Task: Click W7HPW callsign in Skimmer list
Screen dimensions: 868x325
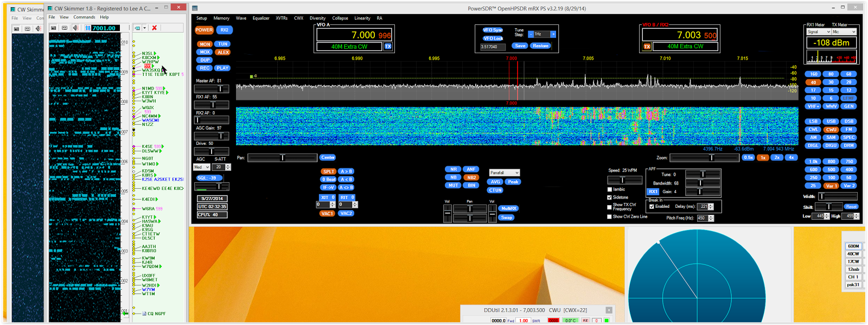Action: (x=150, y=62)
